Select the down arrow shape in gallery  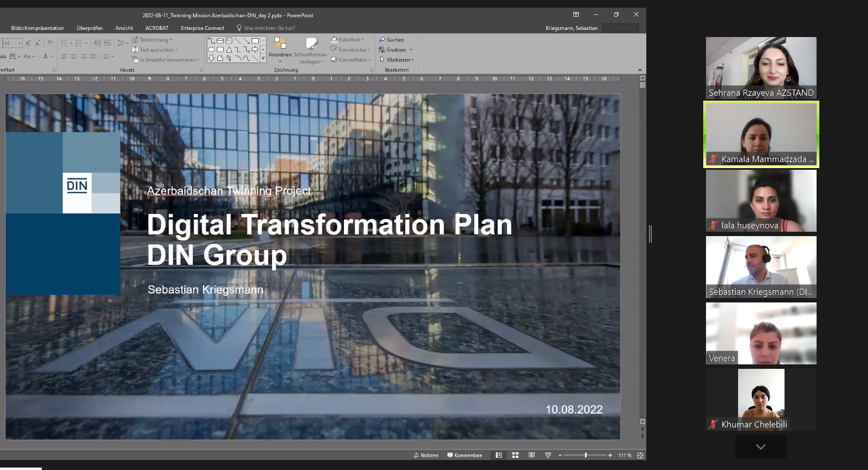[x=211, y=58]
